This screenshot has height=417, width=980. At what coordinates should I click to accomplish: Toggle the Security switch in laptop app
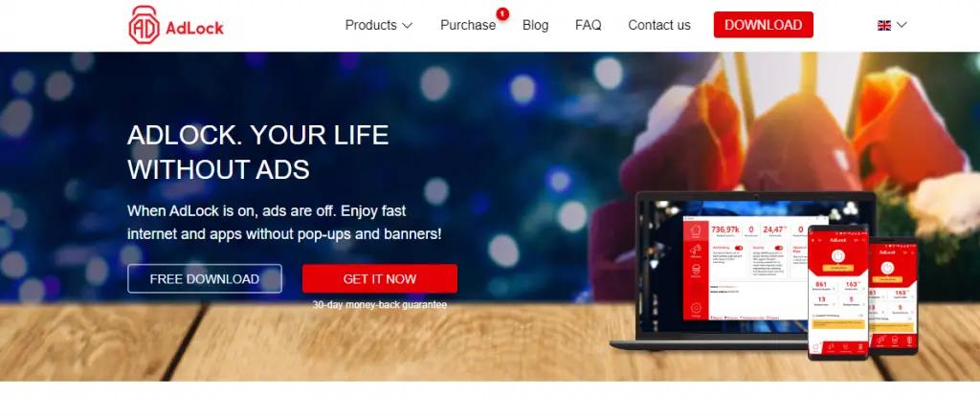tap(779, 248)
